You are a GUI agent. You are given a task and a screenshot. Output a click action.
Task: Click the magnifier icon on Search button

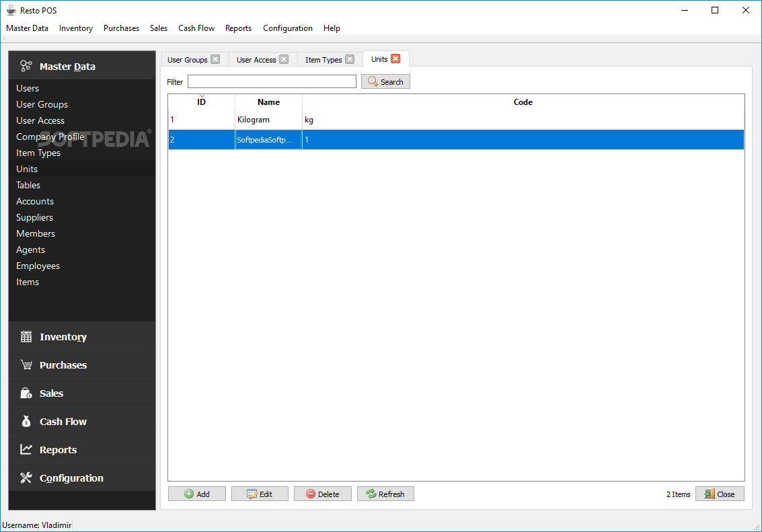pyautogui.click(x=373, y=81)
